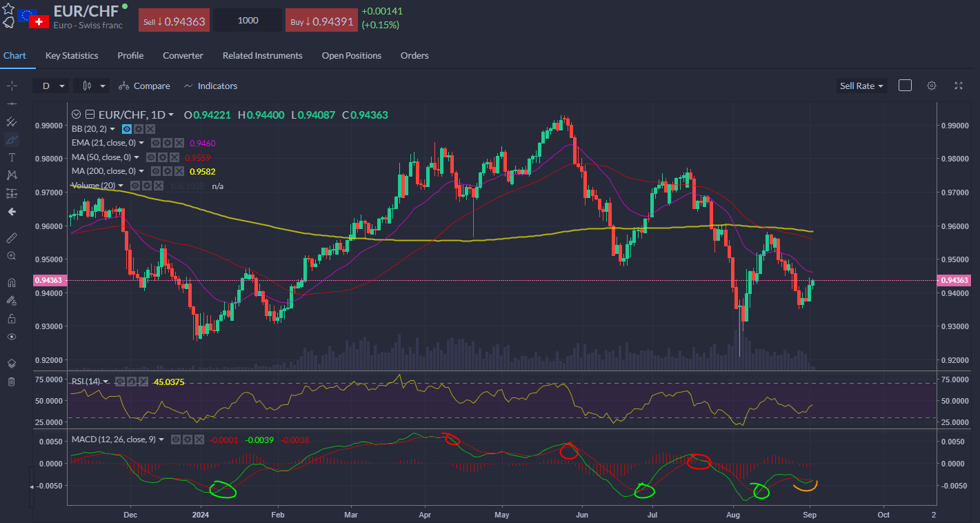Pick the ruler measure tool

11,237
